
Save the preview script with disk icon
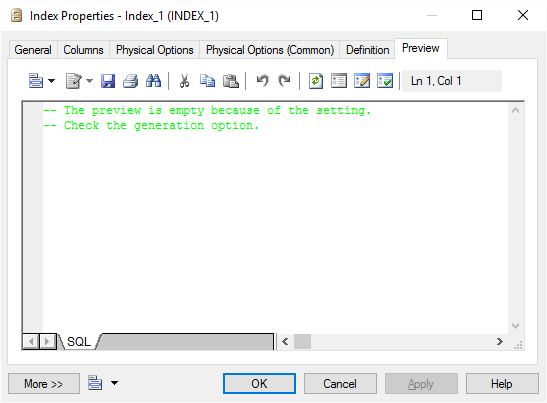[x=108, y=81]
